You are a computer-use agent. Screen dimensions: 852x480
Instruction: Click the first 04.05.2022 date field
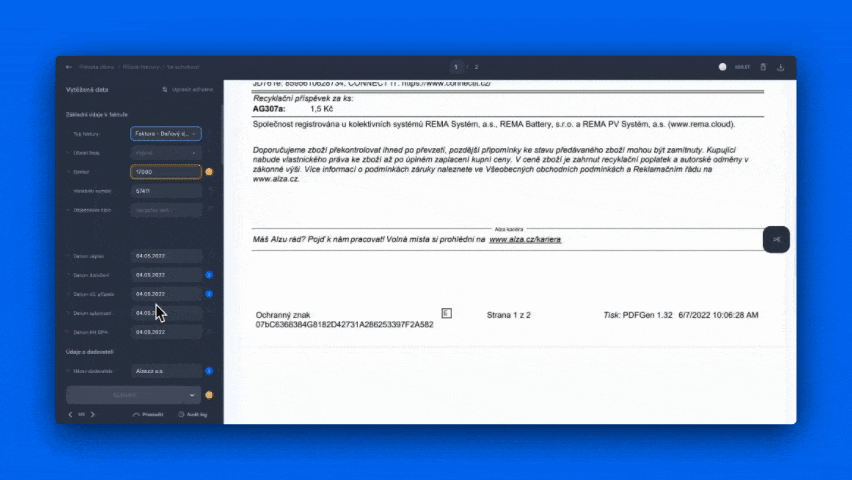coord(166,255)
